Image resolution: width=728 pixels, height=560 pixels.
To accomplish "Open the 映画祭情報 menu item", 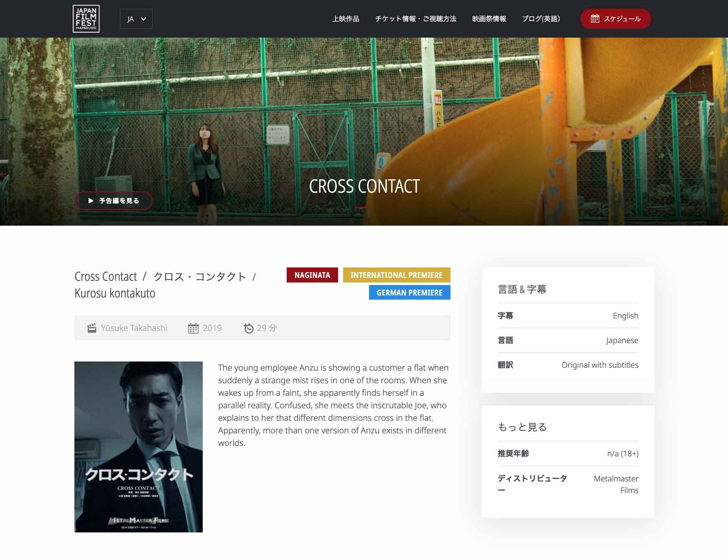I will click(489, 19).
